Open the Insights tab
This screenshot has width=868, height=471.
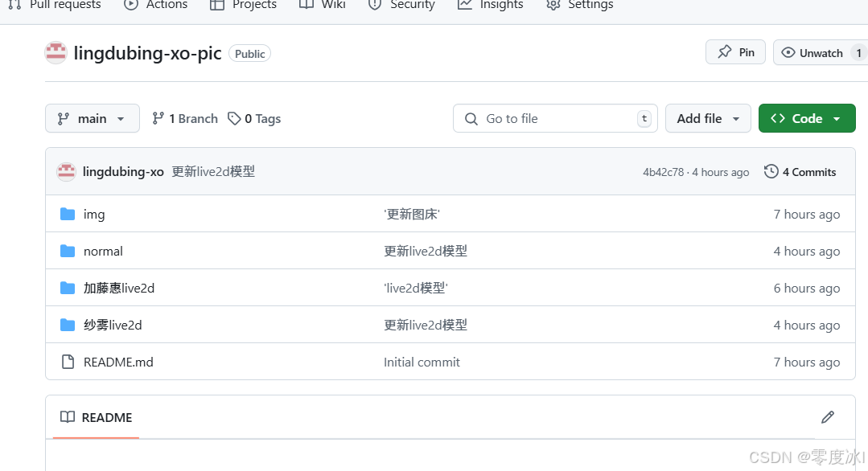[x=490, y=5]
